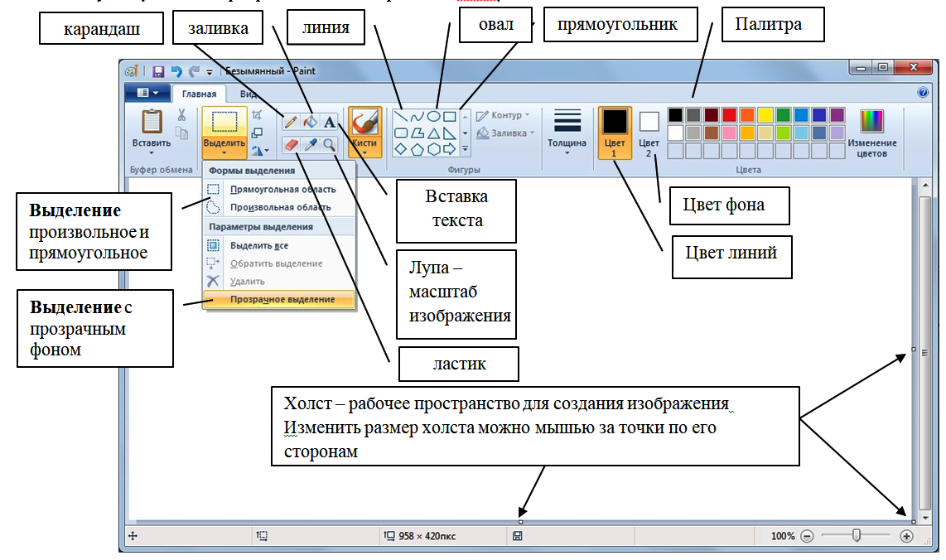Click the vertical scrollbar up arrow

coord(925,185)
